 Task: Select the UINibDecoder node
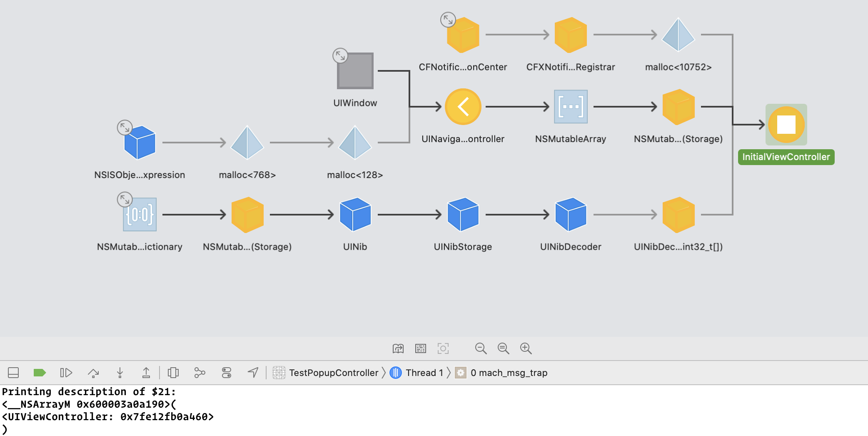[571, 215]
